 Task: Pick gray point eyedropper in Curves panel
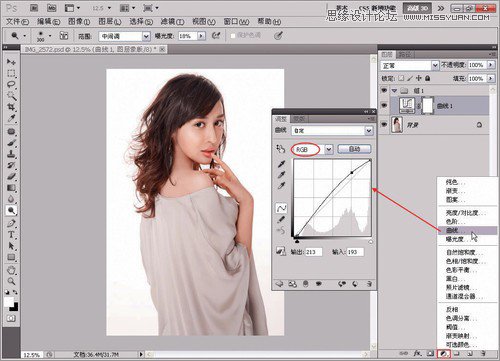[x=281, y=175]
